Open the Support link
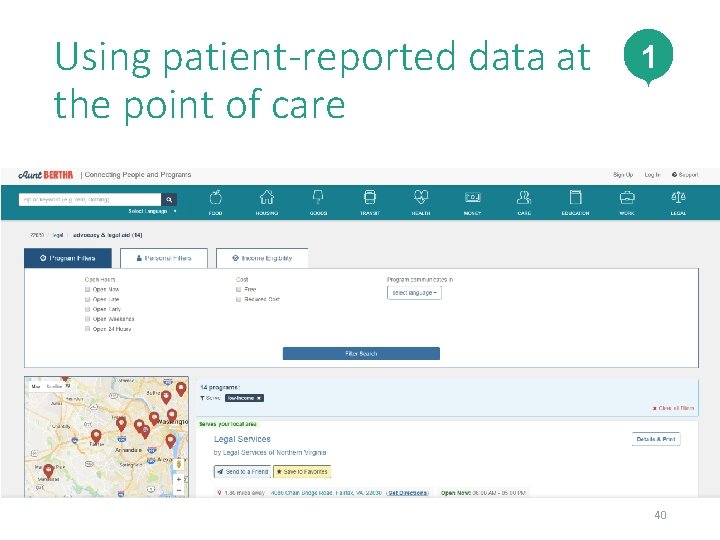 (x=685, y=174)
